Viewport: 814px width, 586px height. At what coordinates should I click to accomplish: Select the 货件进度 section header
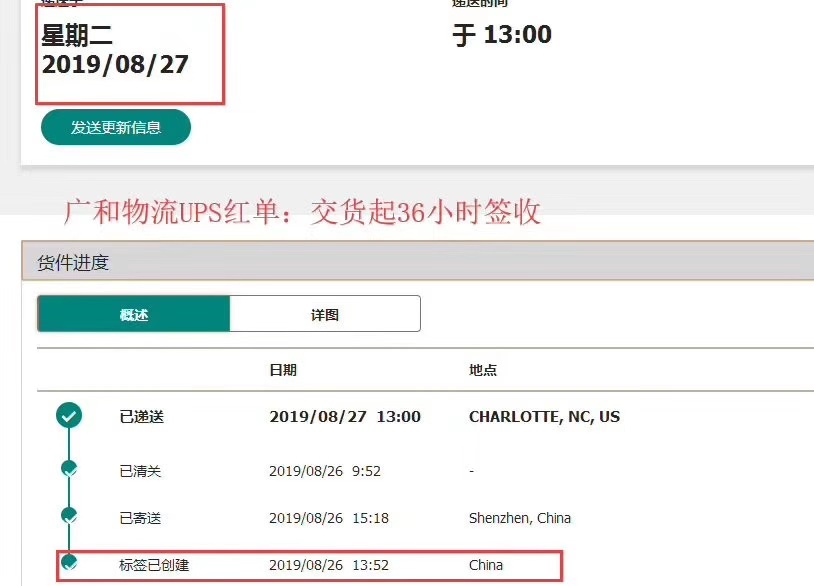pyautogui.click(x=73, y=263)
